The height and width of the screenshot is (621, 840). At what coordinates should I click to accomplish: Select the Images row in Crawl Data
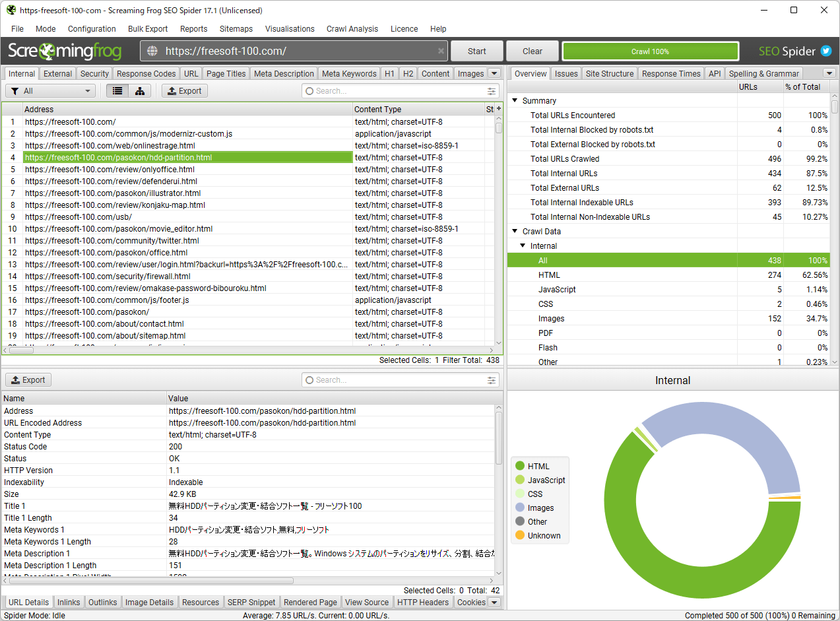pyautogui.click(x=668, y=319)
